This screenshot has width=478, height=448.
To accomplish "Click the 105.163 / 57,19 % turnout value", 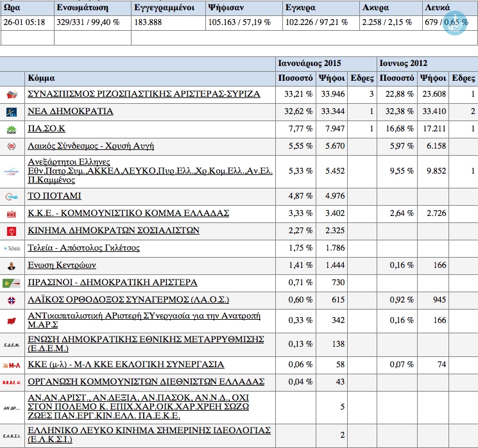I will coord(239,22).
